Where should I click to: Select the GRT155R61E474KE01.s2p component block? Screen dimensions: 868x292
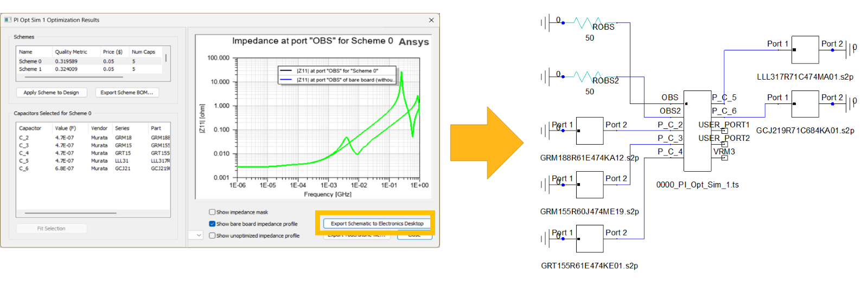click(x=590, y=239)
